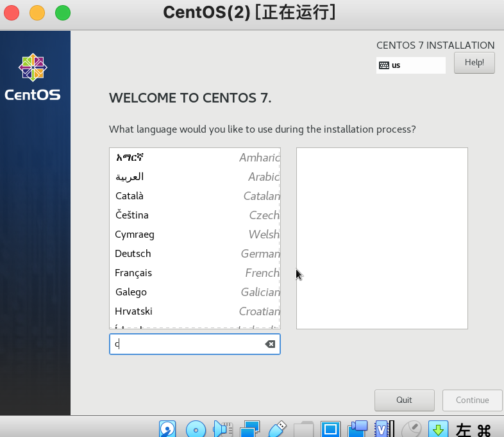Select Deutsch (German) language

[195, 254]
